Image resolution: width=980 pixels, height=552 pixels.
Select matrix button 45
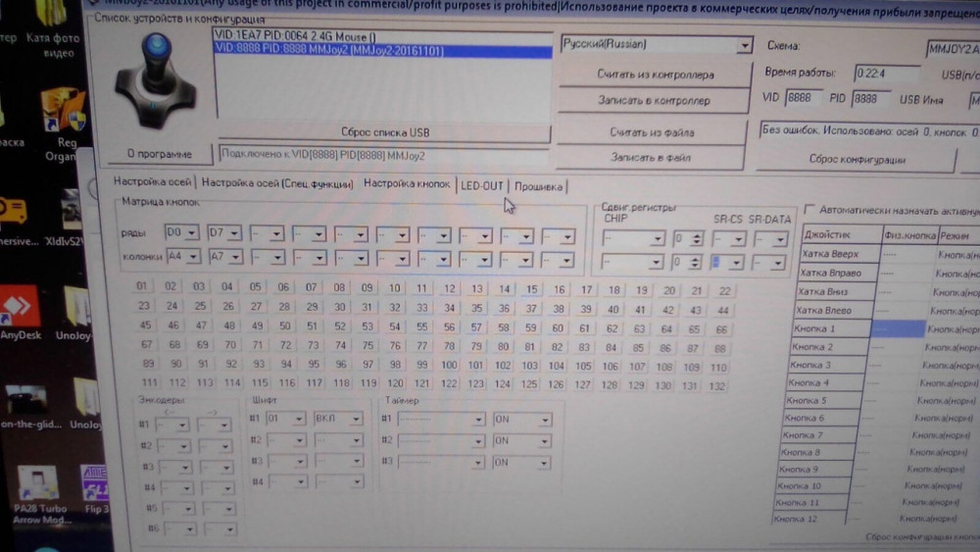(x=146, y=325)
